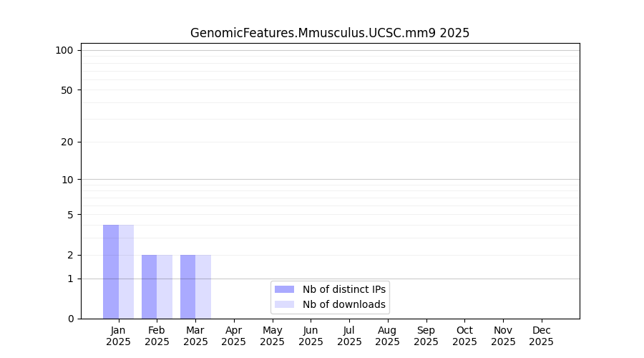Image resolution: width=644 pixels, height=358 pixels.
Task: Click the Nb of downloads legend swatch
Action: click(284, 304)
